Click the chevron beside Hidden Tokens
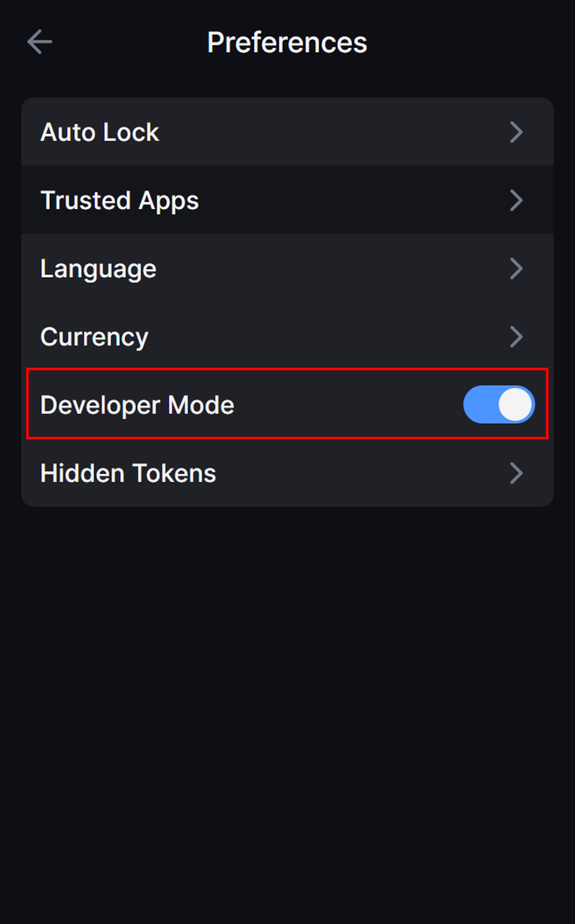 pyautogui.click(x=516, y=473)
